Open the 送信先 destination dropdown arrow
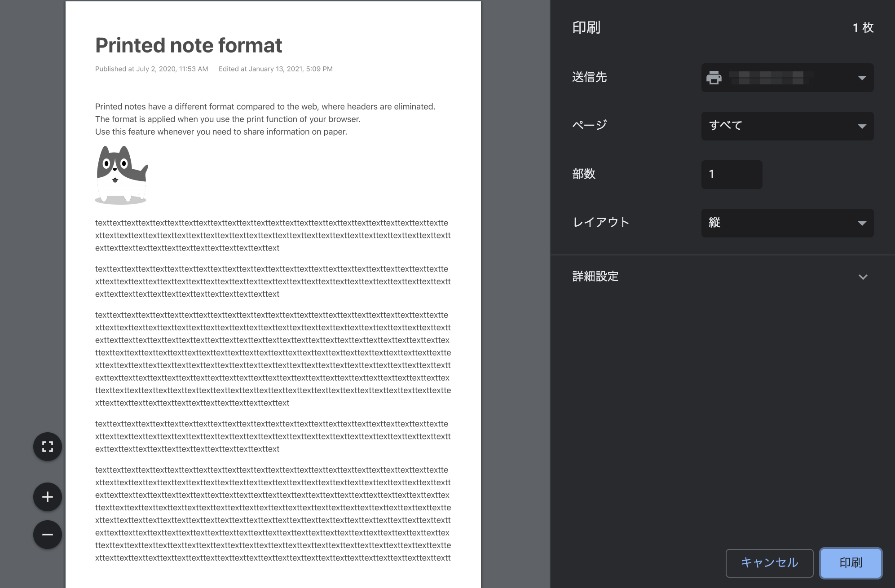The width and height of the screenshot is (895, 588). tap(862, 78)
